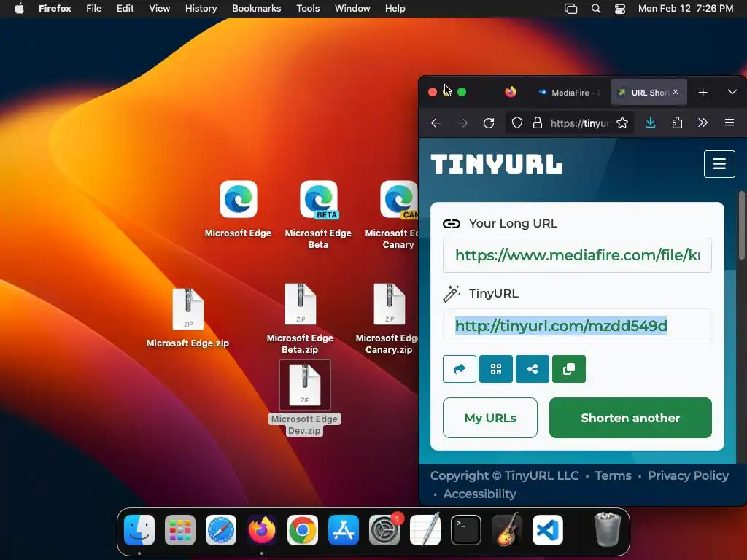Open Finder from the Dock

(x=139, y=530)
